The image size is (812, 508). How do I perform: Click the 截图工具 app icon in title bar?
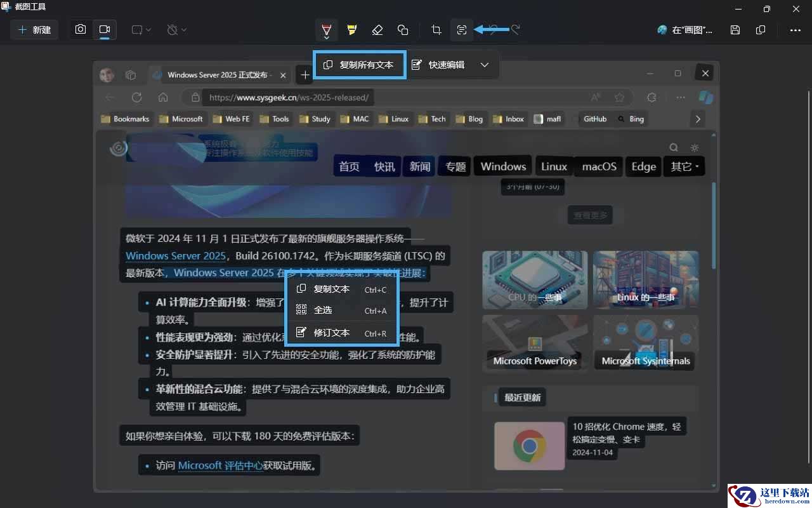point(6,7)
